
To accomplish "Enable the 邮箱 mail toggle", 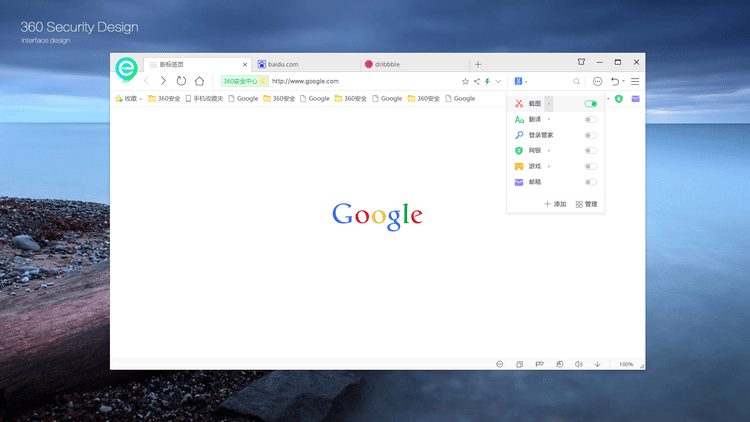I will click(591, 182).
